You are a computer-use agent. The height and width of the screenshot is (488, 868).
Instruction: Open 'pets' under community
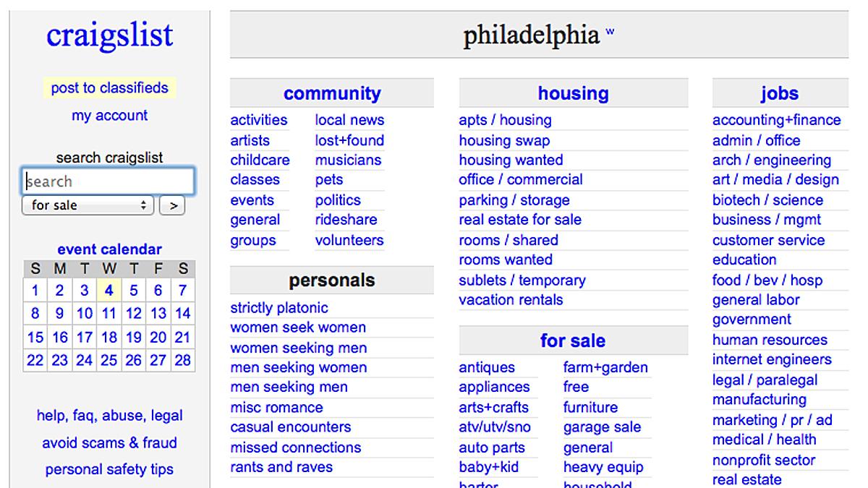coord(329,180)
